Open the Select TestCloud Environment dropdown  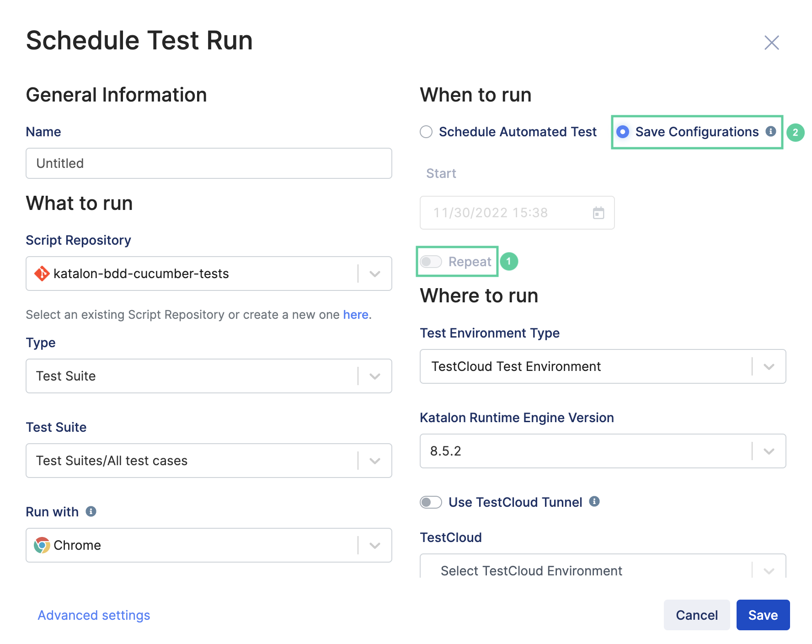(768, 570)
